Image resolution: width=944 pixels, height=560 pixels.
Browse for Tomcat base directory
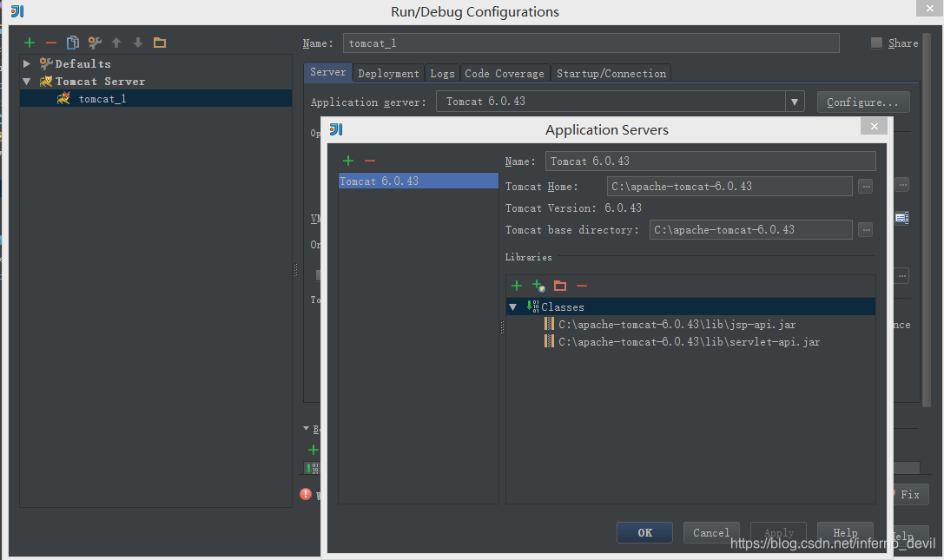coord(866,230)
